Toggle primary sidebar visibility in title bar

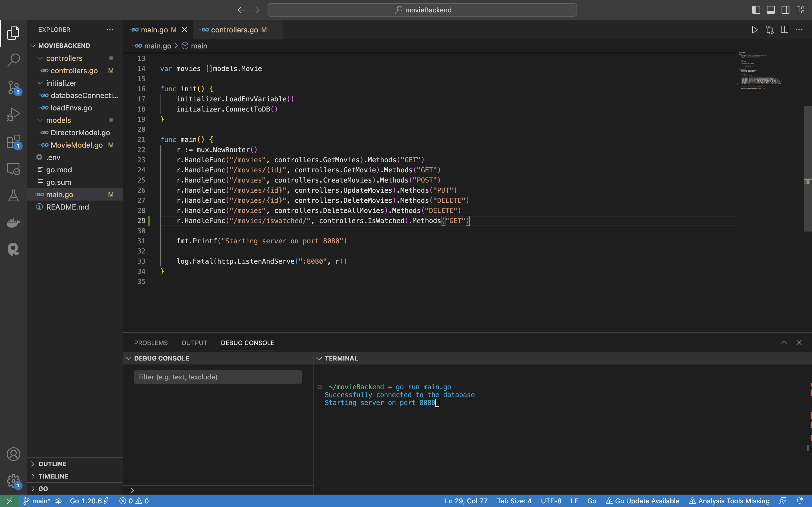(756, 10)
